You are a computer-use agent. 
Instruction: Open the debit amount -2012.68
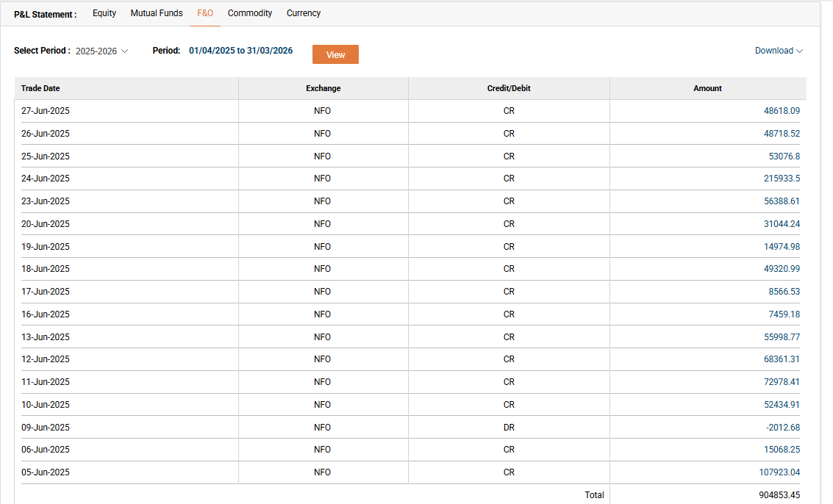coord(782,427)
